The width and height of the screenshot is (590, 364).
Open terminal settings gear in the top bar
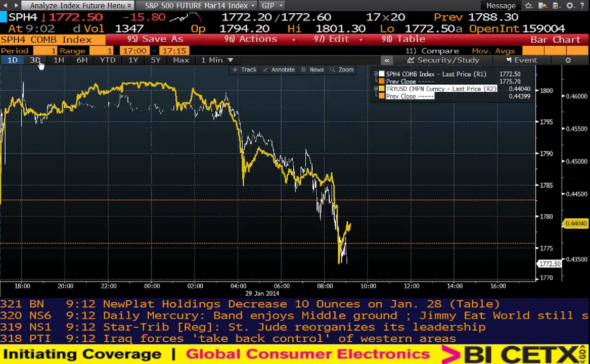tap(570, 6)
